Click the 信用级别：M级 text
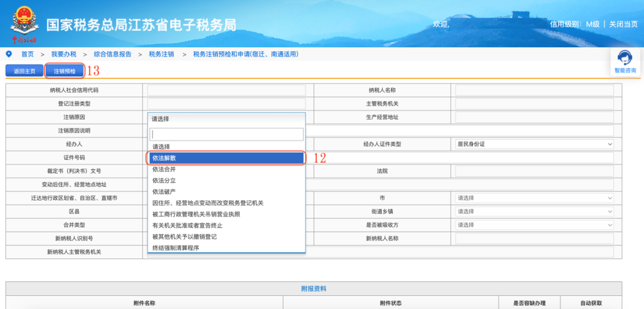The height and width of the screenshot is (309, 644). [x=575, y=24]
